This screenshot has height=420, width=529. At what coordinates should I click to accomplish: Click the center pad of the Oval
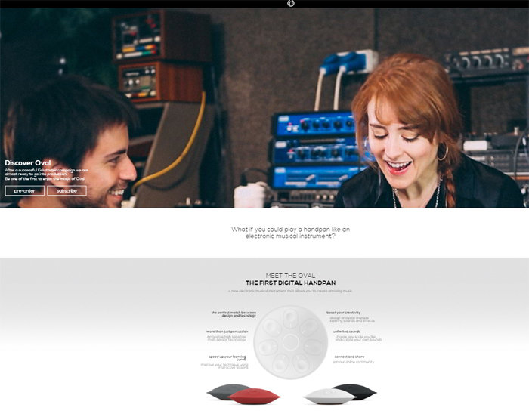(x=289, y=342)
